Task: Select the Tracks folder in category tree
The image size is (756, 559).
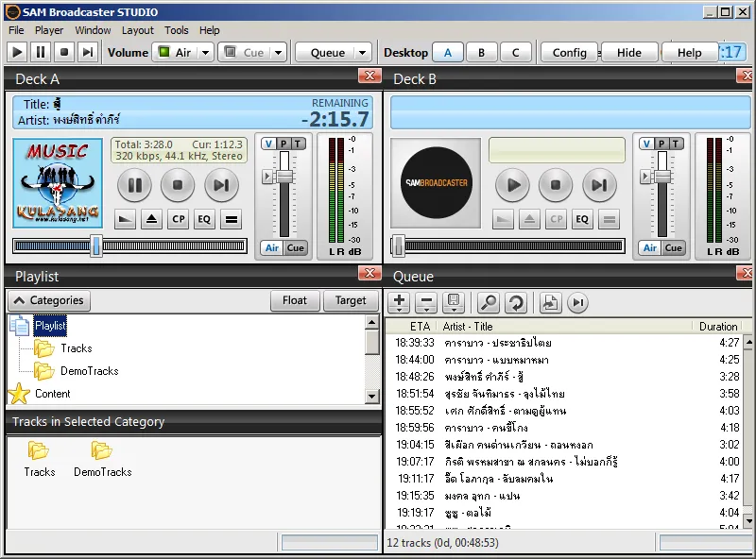Action: tap(77, 348)
